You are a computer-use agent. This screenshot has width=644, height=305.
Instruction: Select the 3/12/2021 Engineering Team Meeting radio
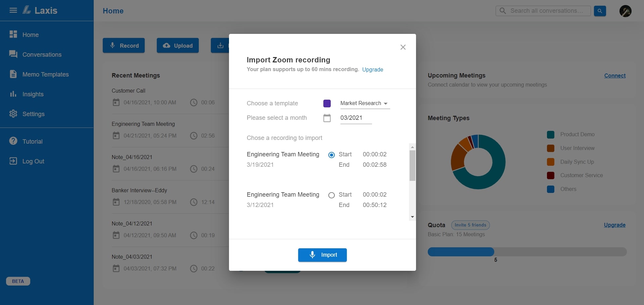(x=331, y=195)
